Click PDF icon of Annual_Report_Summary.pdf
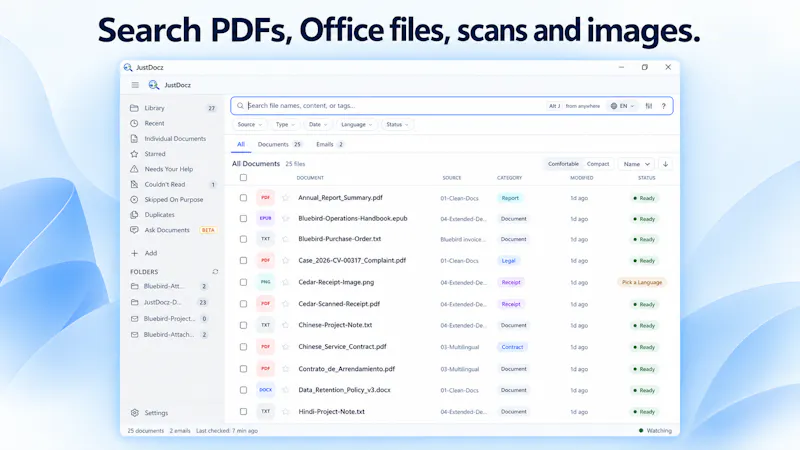The image size is (800, 450). (x=265, y=197)
